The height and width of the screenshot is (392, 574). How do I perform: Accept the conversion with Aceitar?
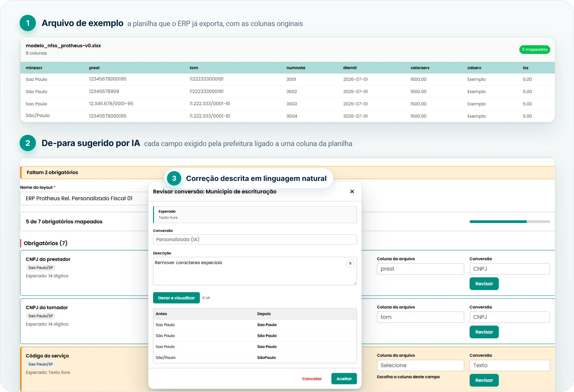pos(344,379)
